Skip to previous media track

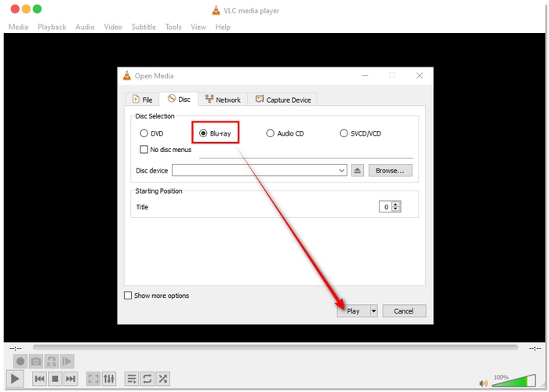[39, 379]
